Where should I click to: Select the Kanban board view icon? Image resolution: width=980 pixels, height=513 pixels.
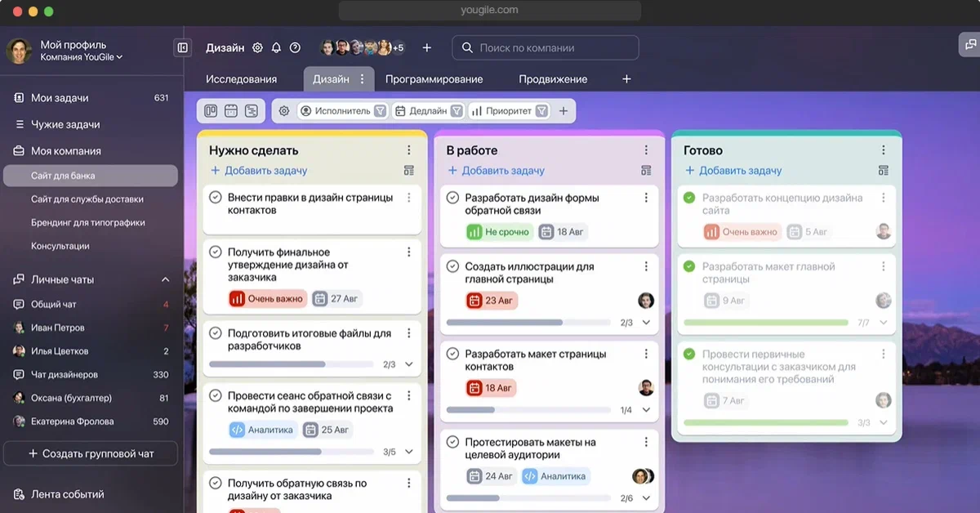tap(209, 110)
